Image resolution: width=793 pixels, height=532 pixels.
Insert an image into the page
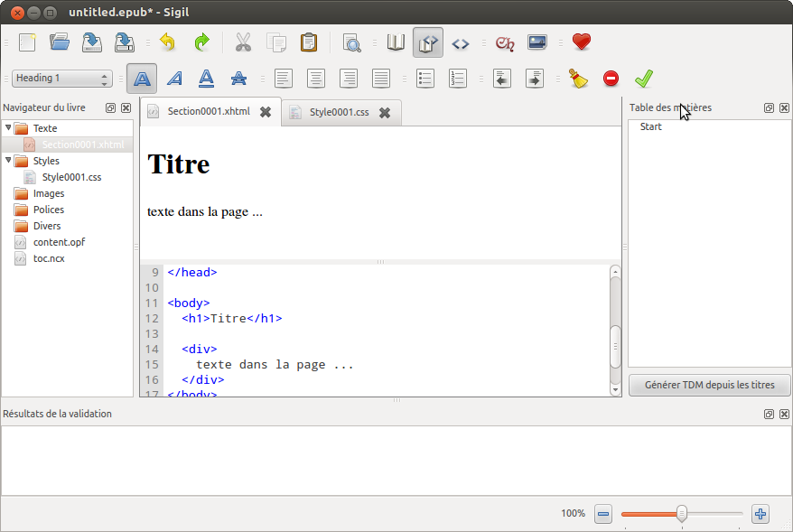[x=537, y=42]
